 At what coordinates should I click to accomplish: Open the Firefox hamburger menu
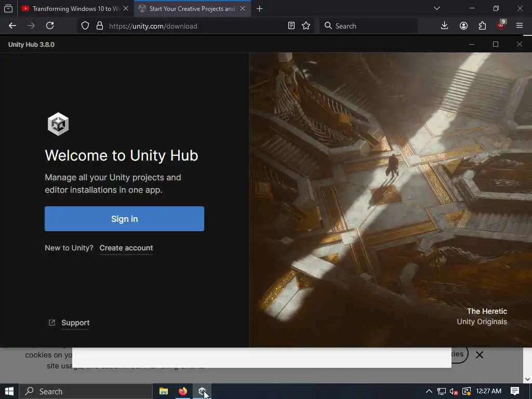point(519,26)
